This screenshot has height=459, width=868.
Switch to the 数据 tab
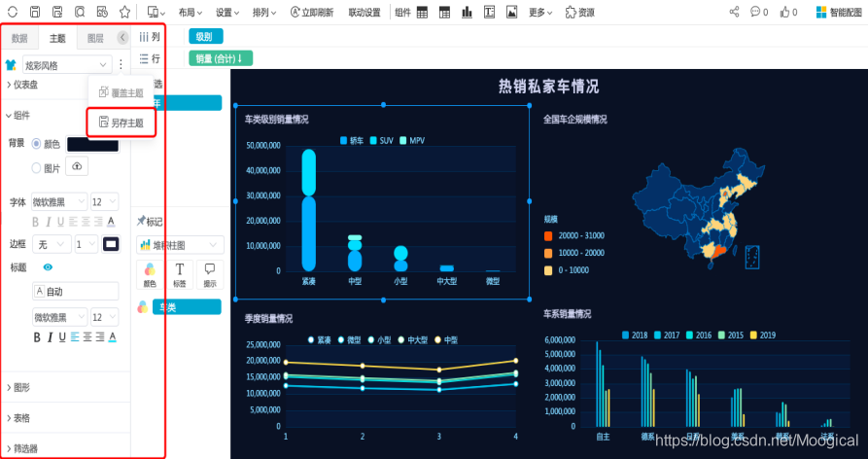click(20, 38)
